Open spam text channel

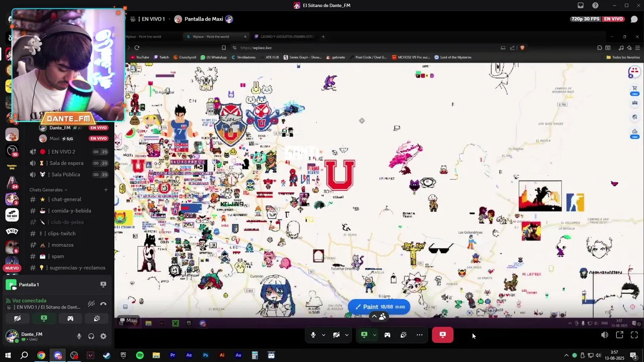58,256
